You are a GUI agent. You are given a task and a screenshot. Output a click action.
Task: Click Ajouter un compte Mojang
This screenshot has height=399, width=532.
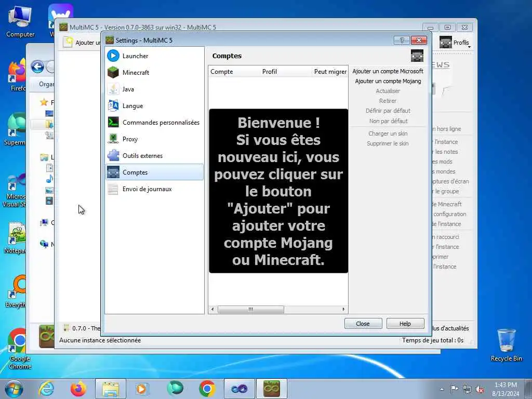(388, 81)
